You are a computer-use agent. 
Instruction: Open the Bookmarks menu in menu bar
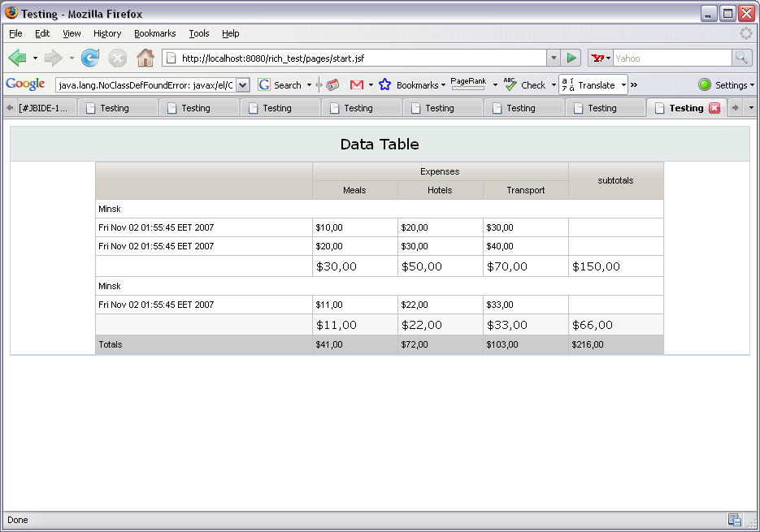pyautogui.click(x=154, y=33)
